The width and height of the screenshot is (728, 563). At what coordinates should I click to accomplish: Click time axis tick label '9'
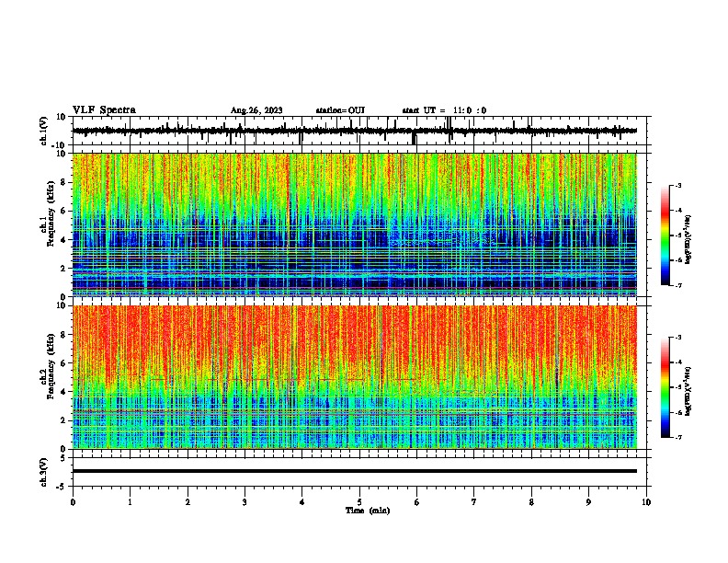588,502
